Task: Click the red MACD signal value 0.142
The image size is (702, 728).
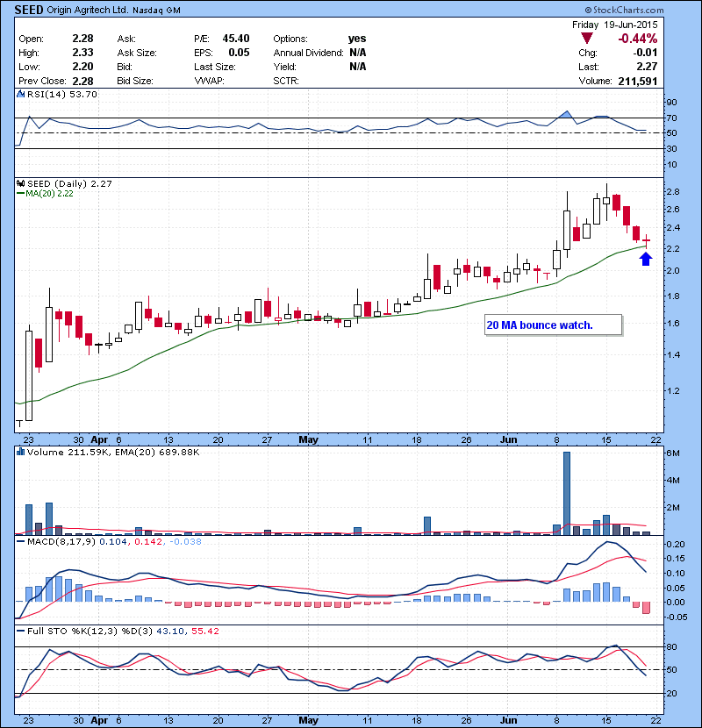Action: (147, 541)
